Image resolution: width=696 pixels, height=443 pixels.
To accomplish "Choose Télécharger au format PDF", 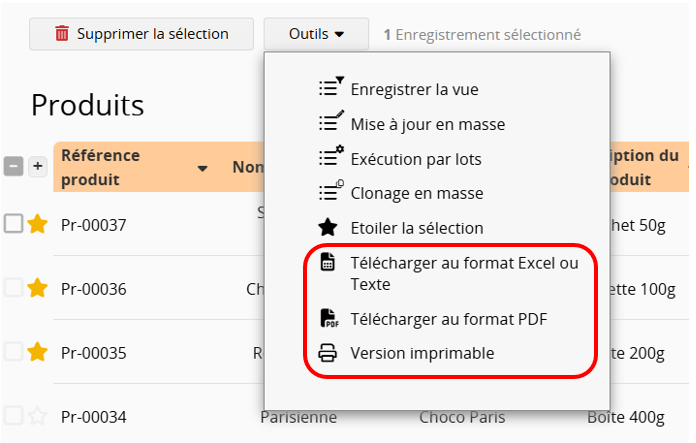I will pos(448,318).
